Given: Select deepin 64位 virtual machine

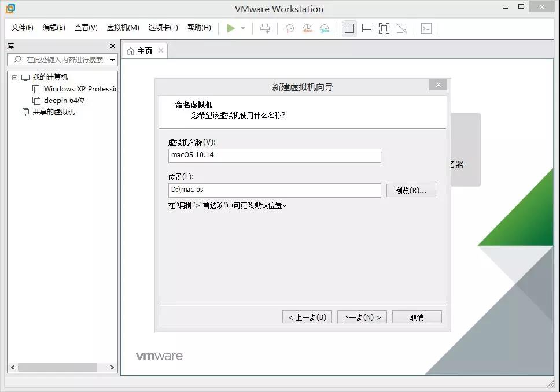Looking at the screenshot, I should [x=64, y=101].
